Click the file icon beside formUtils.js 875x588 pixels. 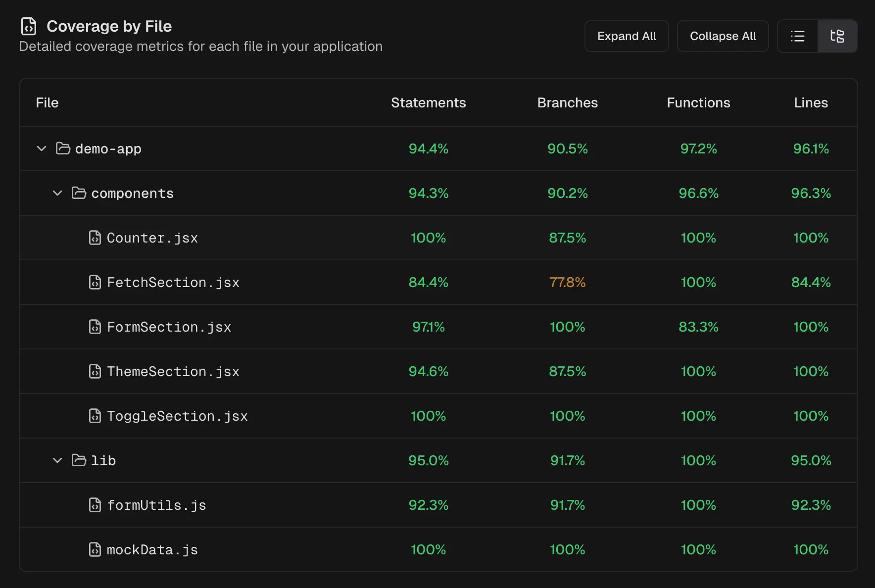click(95, 505)
